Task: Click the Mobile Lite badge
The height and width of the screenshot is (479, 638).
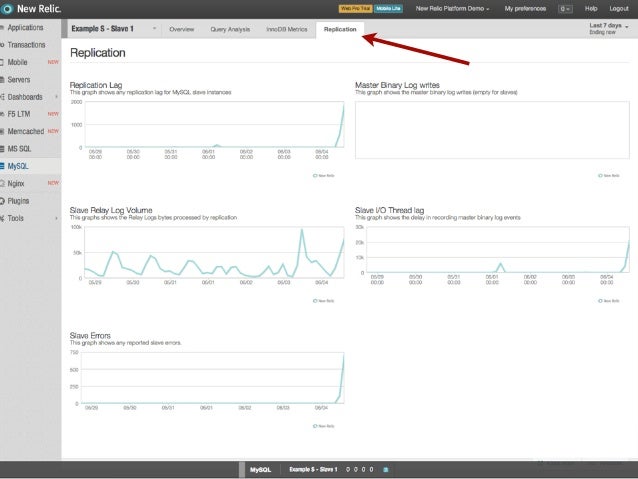Action: click(x=389, y=9)
